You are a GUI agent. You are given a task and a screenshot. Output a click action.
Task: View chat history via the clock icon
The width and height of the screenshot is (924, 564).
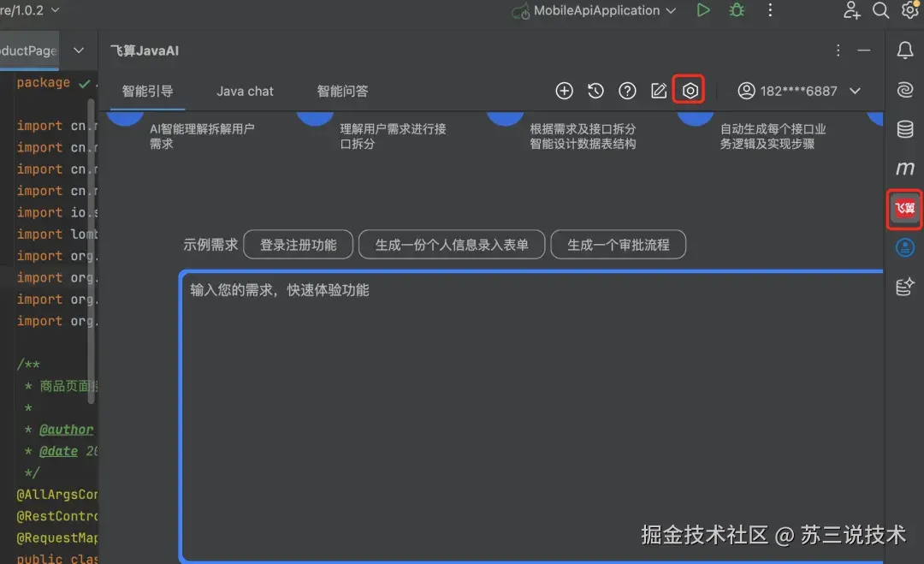595,91
